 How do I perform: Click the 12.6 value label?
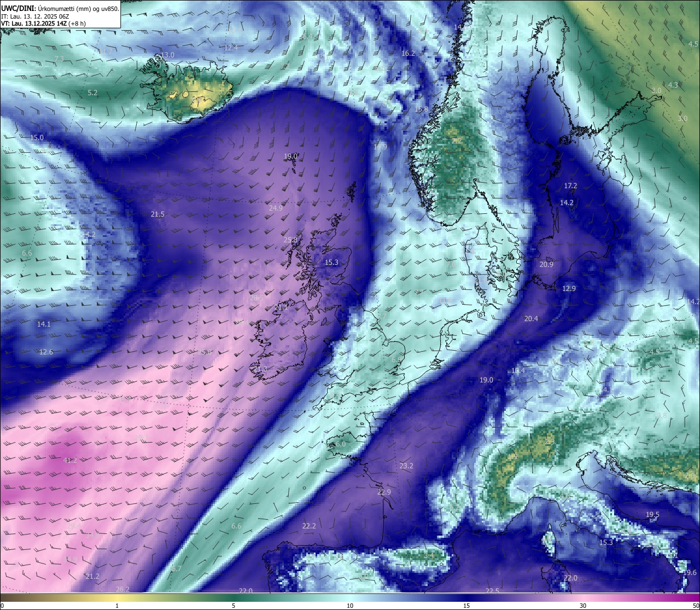tap(46, 352)
